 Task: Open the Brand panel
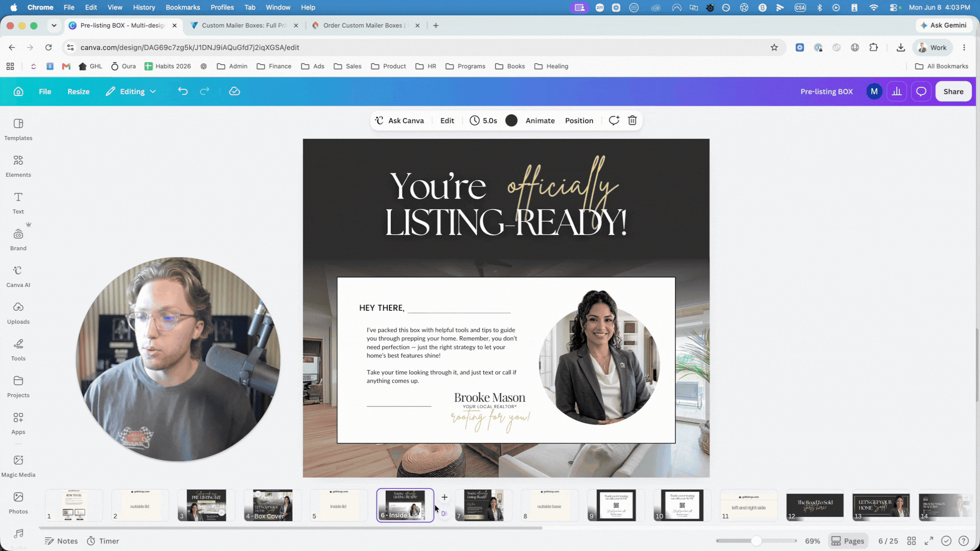[x=18, y=240]
